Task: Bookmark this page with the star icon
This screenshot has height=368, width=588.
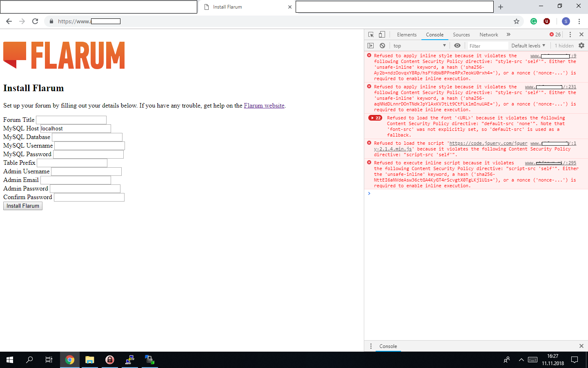Action: [517, 21]
